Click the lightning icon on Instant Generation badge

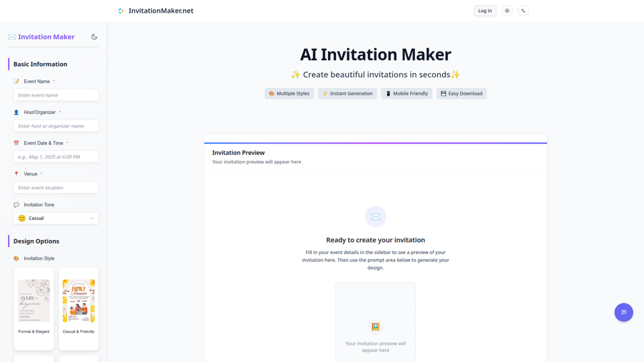click(325, 94)
